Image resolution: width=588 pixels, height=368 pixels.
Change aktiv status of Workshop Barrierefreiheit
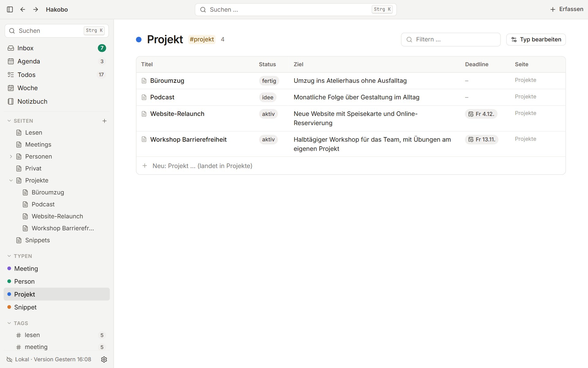point(268,140)
